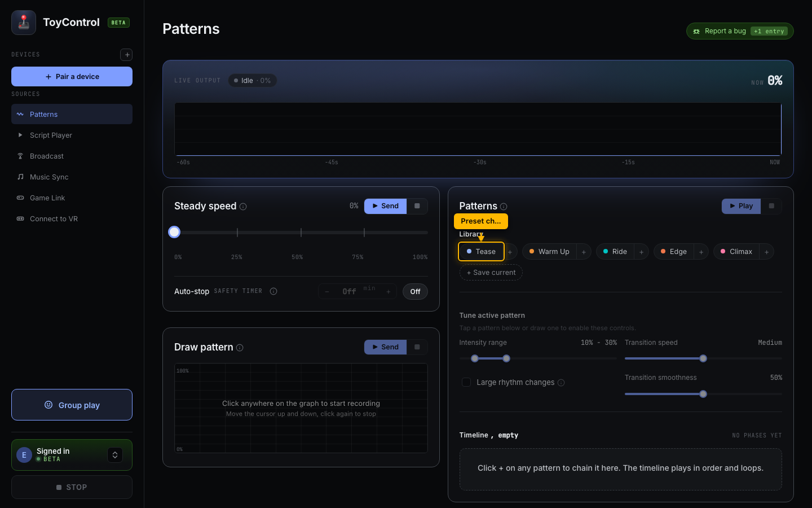This screenshot has width=812, height=508.
Task: Click the Idle live output status chip
Action: 253,81
